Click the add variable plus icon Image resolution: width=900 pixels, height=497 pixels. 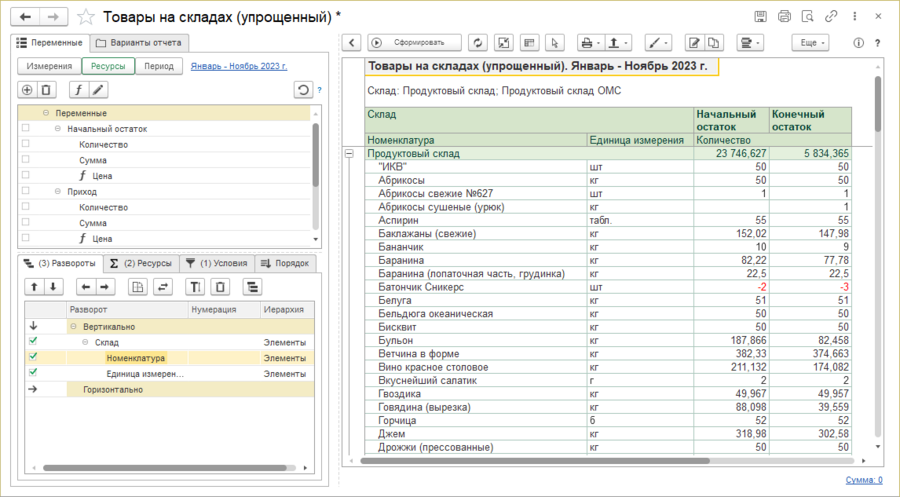(x=27, y=90)
